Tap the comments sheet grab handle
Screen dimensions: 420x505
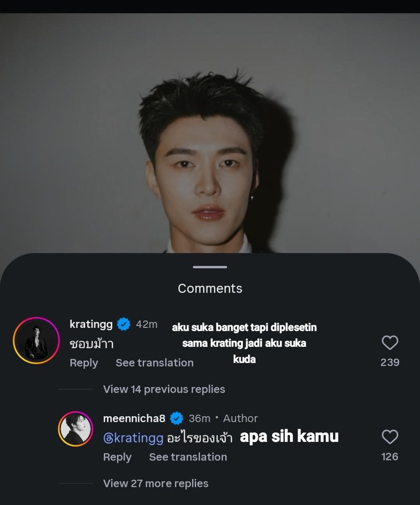210,267
